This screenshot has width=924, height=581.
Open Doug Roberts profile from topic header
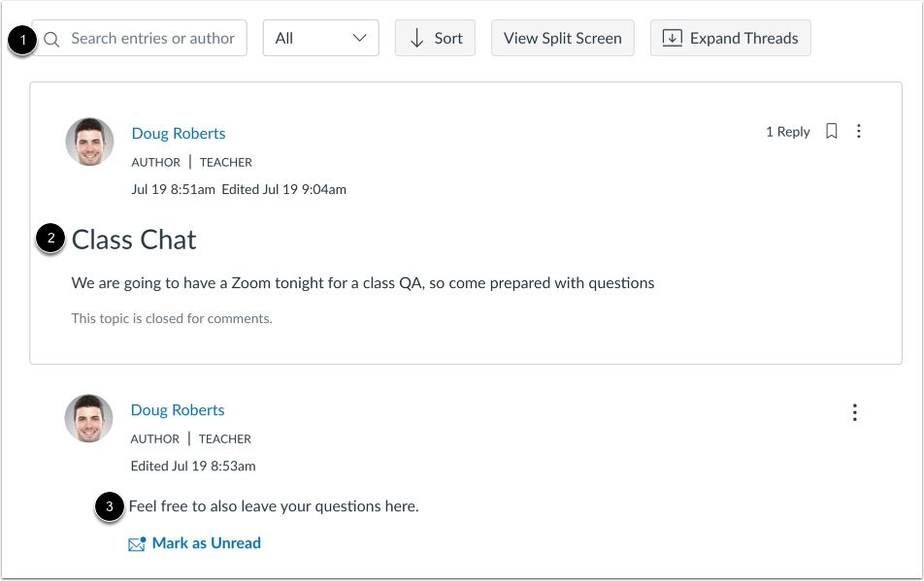coord(179,134)
